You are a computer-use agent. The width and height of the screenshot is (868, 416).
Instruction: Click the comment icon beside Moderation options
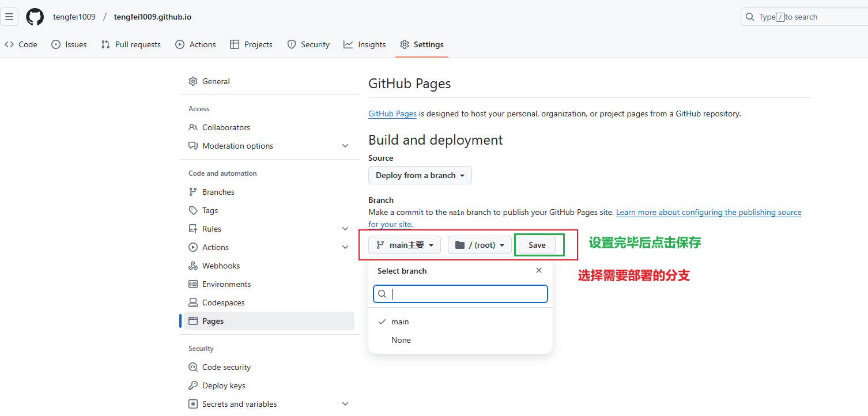coord(193,146)
